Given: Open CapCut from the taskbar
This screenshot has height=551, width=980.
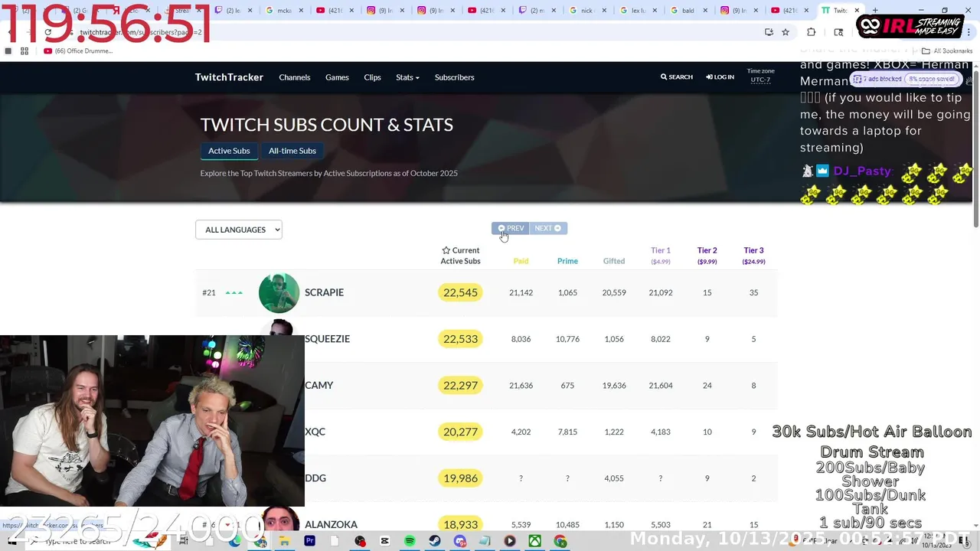Looking at the screenshot, I should [x=384, y=541].
